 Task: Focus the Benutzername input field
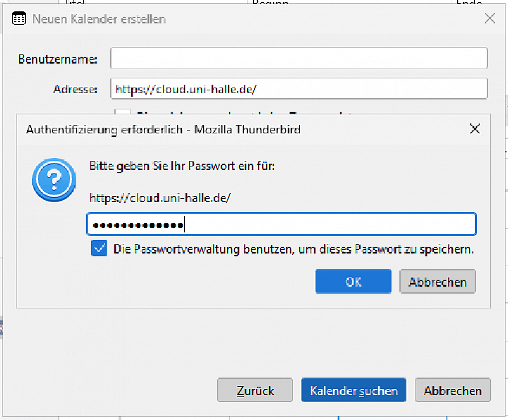(299, 58)
